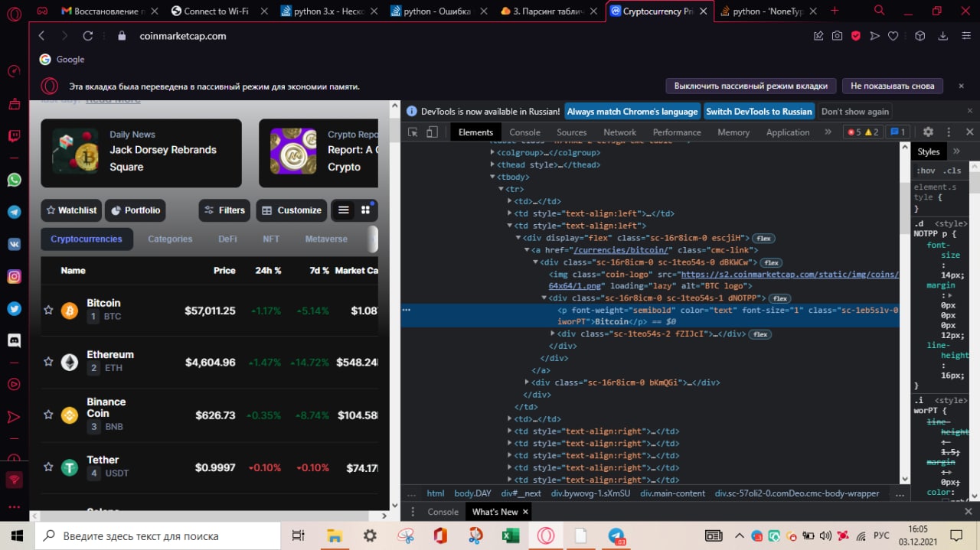Toggle the :hov element state option
The width and height of the screenshot is (980, 550).
(x=926, y=171)
